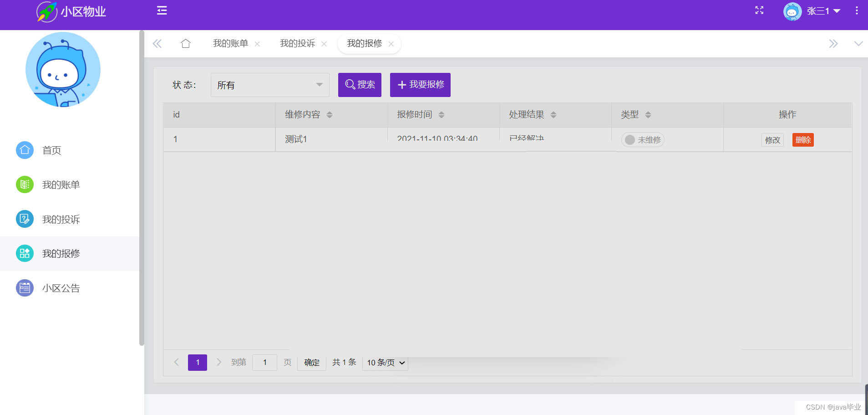
Task: Change the 10 条/页 page size dropdown
Action: [385, 363]
